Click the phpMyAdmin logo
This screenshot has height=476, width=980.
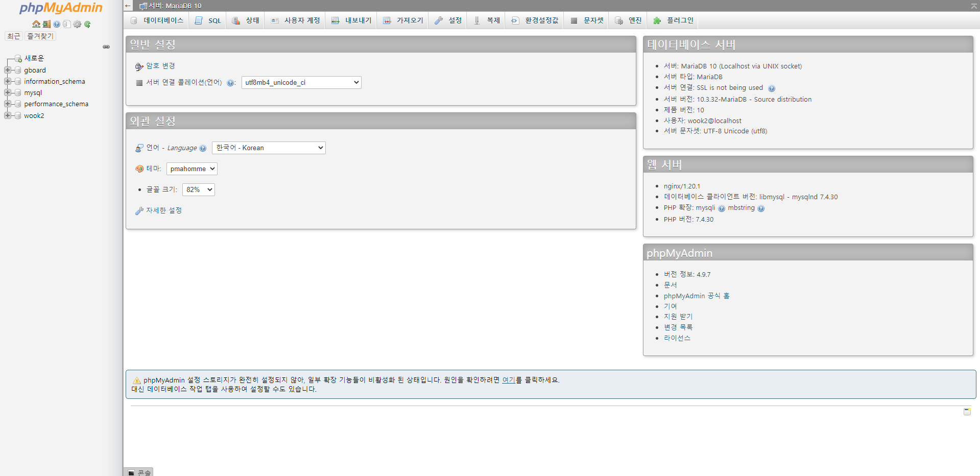coord(61,8)
